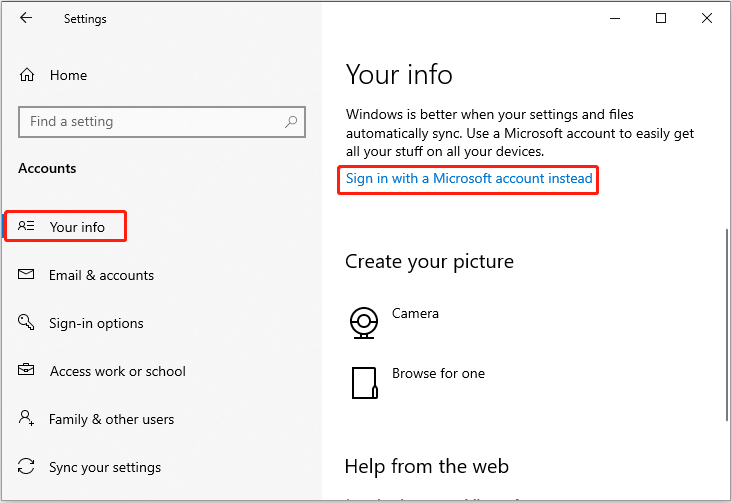
Task: Go back with the arrow icon
Action: (26, 18)
